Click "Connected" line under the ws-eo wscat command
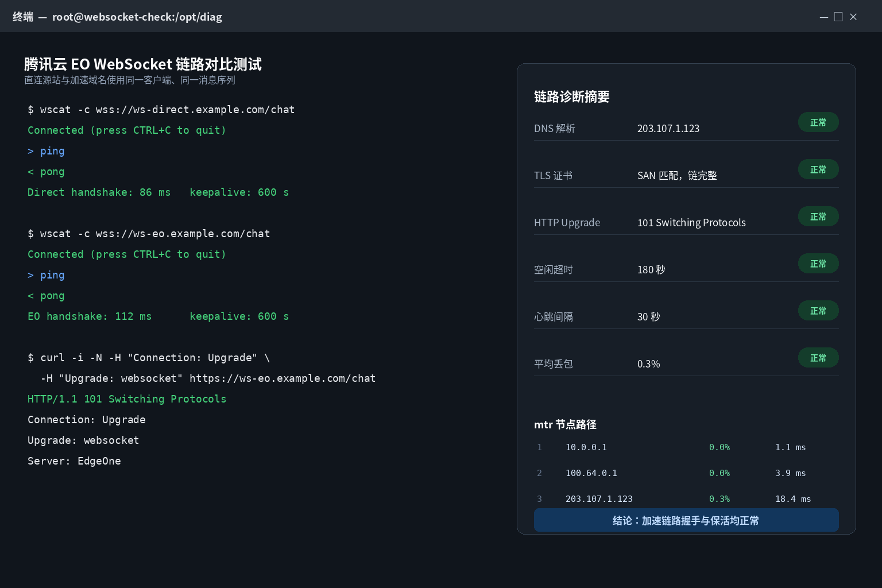882x588 pixels. (127, 254)
